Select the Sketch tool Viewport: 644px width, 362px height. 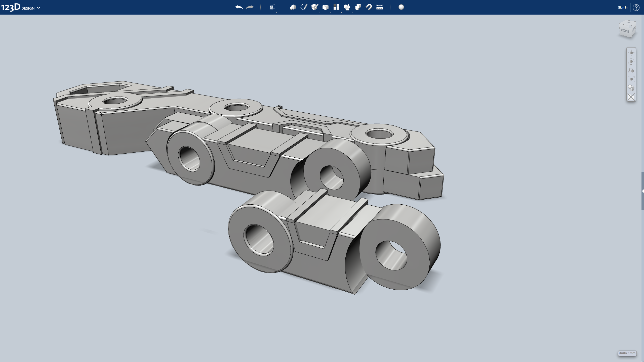pyautogui.click(x=303, y=7)
